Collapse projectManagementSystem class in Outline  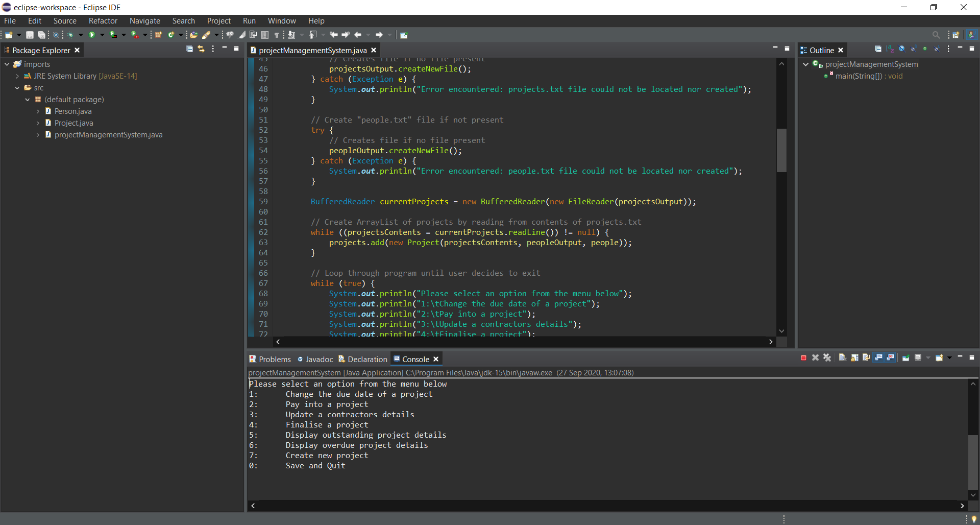pyautogui.click(x=806, y=64)
